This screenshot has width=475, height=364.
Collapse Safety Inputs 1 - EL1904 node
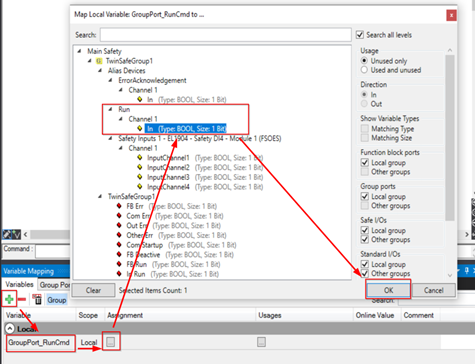pos(110,138)
